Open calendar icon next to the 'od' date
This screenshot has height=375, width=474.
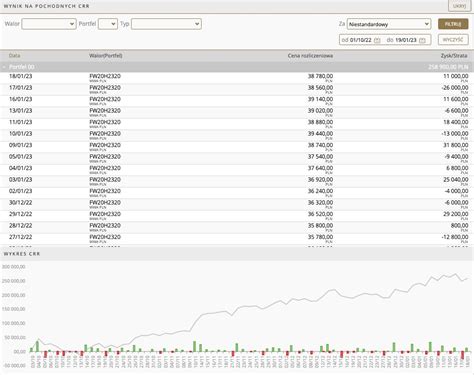point(377,40)
